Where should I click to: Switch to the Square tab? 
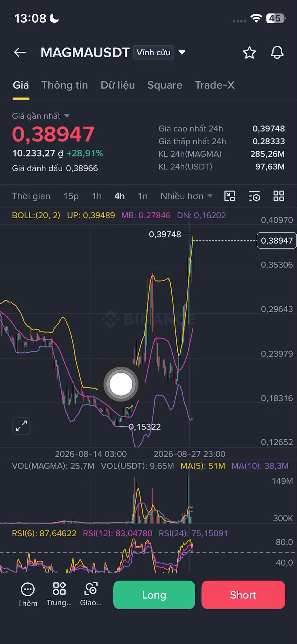pos(165,85)
